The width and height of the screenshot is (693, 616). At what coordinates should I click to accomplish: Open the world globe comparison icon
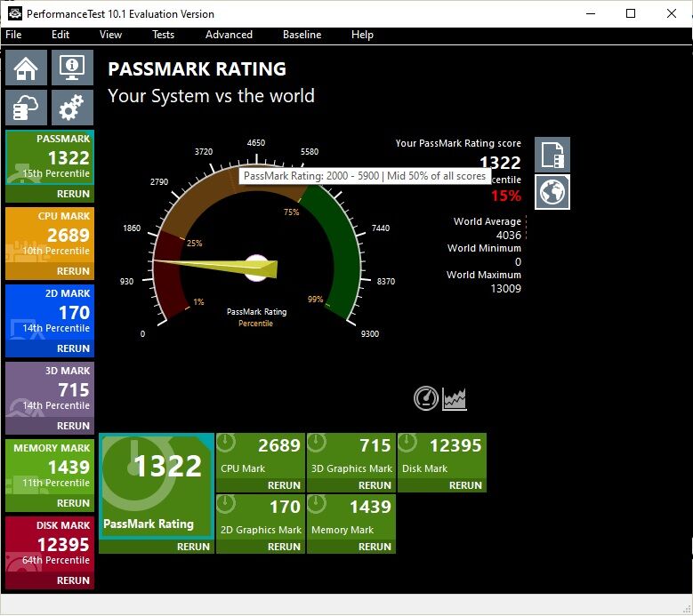point(552,192)
